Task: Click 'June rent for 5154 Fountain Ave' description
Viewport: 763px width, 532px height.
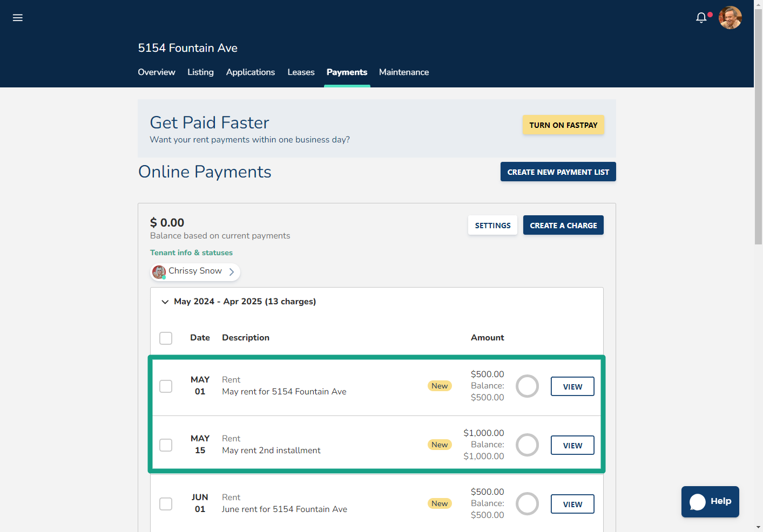Action: (x=285, y=509)
